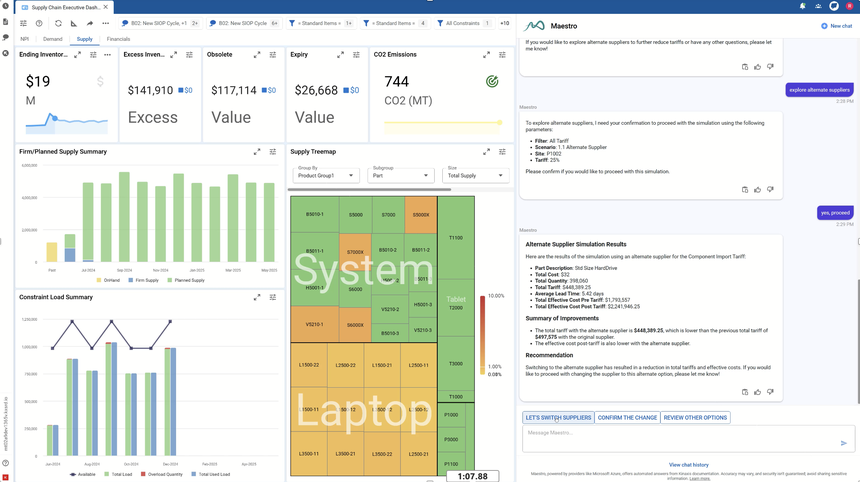Toggle the Maestro chat panel icon
The width and height of the screenshot is (860, 482).
click(x=834, y=6)
